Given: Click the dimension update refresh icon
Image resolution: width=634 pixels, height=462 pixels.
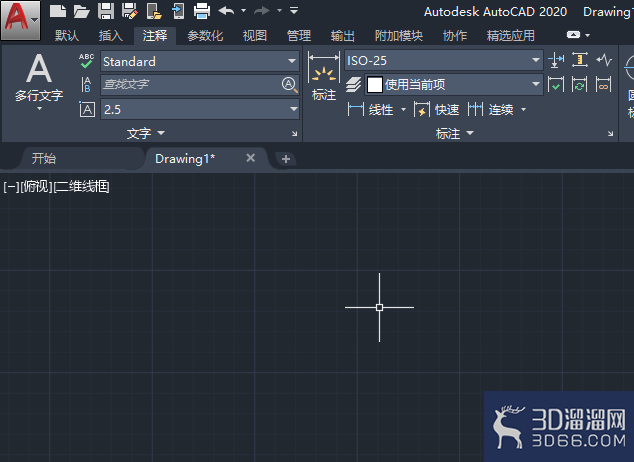Looking at the screenshot, I should point(580,84).
